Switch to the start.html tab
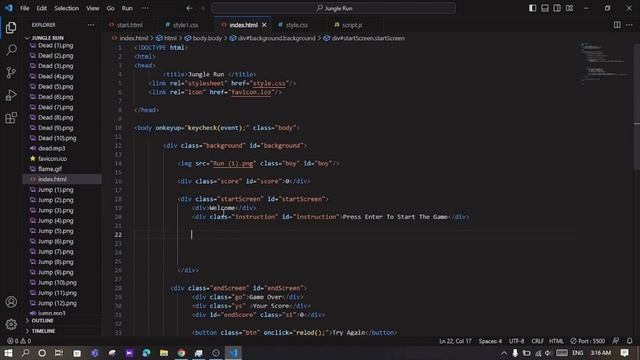This screenshot has width=640, height=360. click(130, 25)
